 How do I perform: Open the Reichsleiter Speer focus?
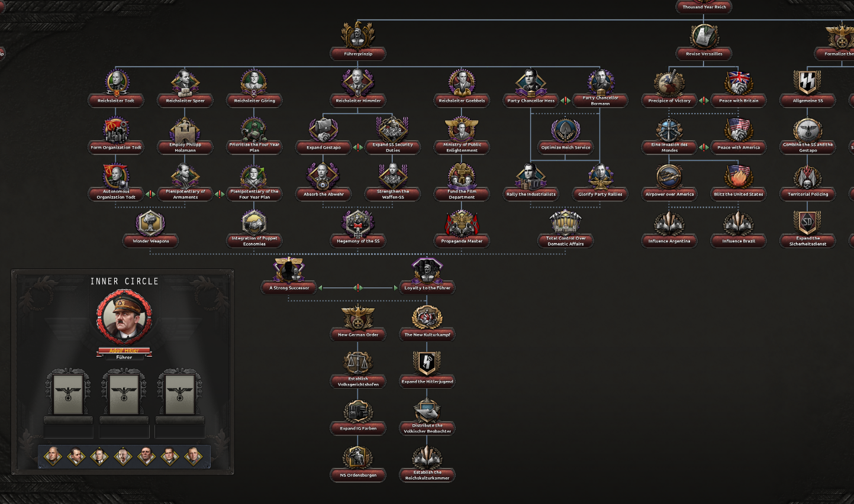[185, 88]
